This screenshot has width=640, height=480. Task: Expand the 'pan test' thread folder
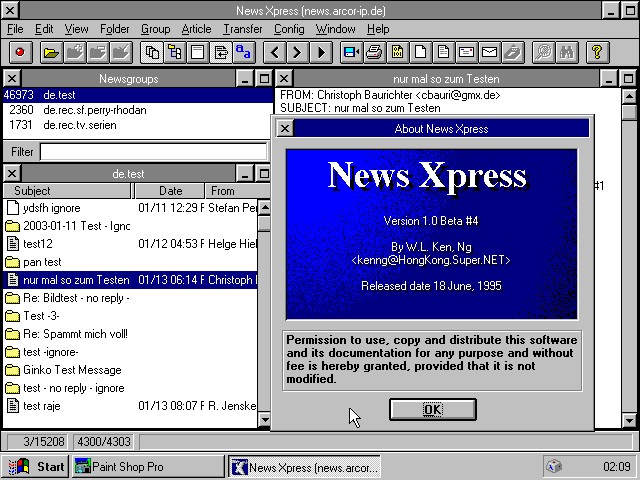click(x=13, y=262)
